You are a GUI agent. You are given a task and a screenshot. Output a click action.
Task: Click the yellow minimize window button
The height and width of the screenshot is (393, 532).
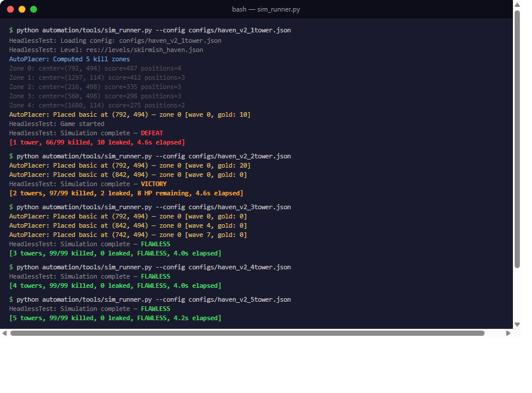(22, 9)
